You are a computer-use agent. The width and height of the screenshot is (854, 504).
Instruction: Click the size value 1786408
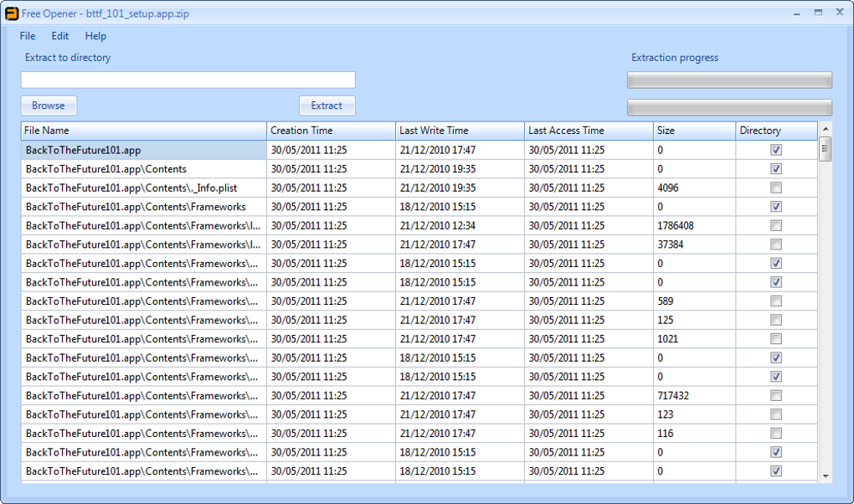(x=676, y=225)
